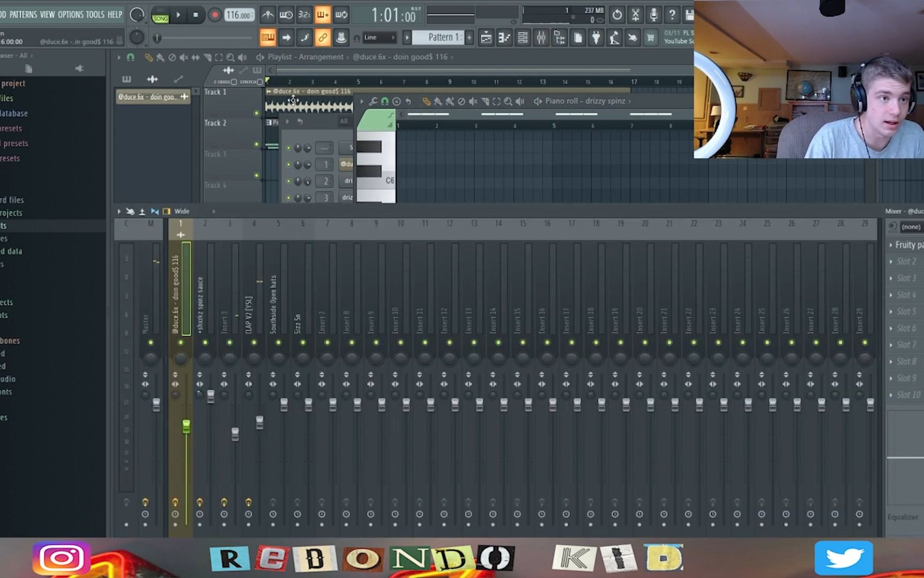Mute channel 1 in the channel rack
The width and height of the screenshot is (924, 578).
click(289, 164)
